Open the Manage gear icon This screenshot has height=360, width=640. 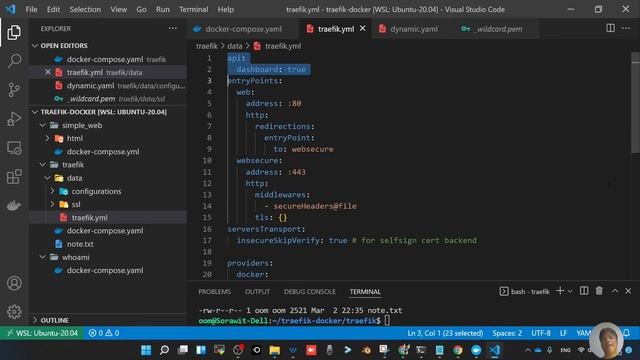(14, 312)
